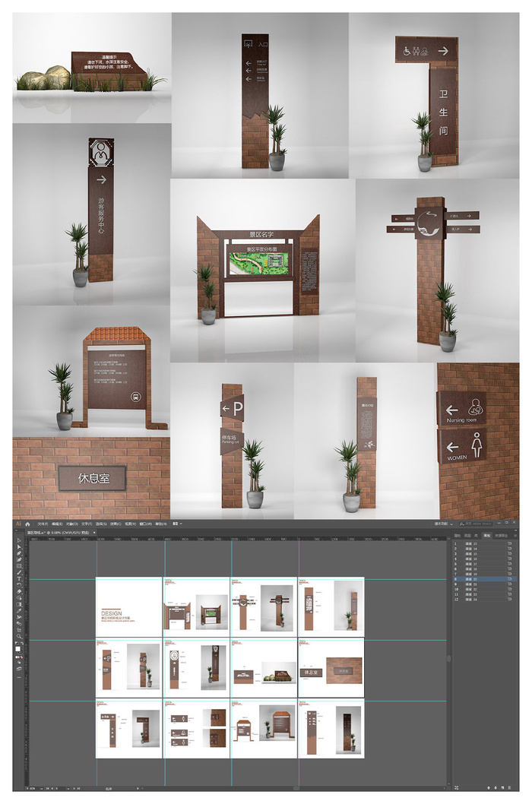Switch to the 画板 panel tab
532x801 pixels.
tap(486, 535)
